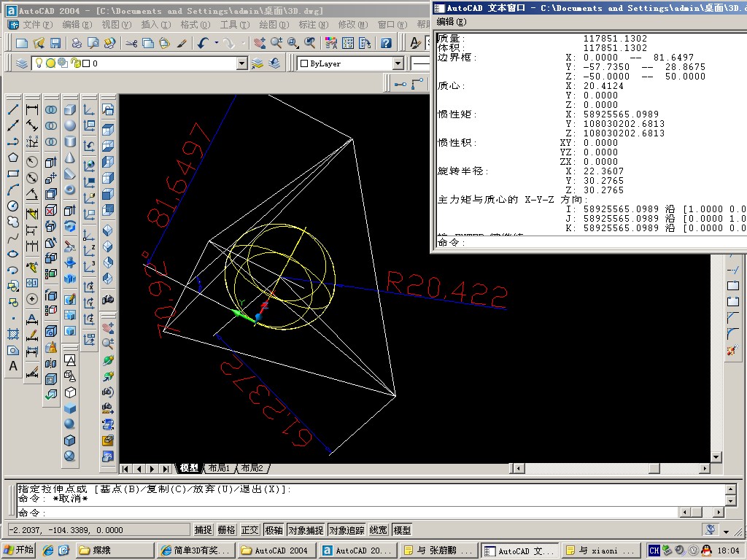
Task: Select the Torus solid tool
Action: tap(70, 190)
